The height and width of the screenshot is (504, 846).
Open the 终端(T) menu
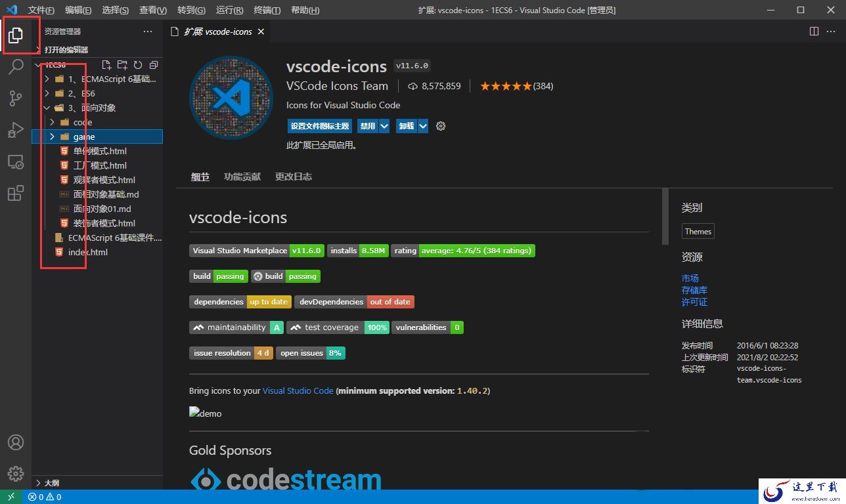267,10
